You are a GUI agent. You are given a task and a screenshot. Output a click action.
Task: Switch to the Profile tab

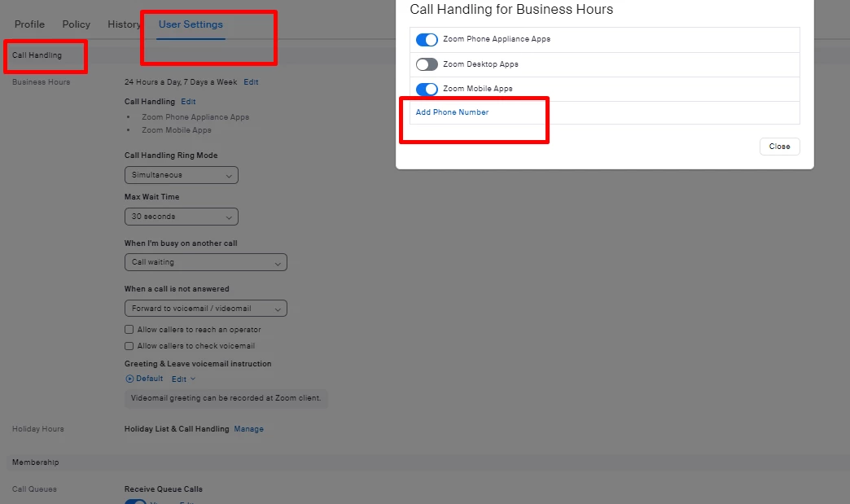[x=30, y=24]
